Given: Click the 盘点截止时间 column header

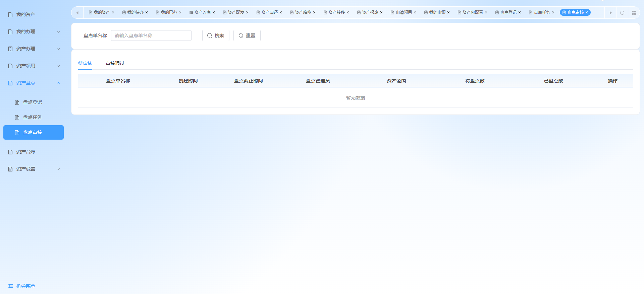Looking at the screenshot, I should (x=249, y=81).
